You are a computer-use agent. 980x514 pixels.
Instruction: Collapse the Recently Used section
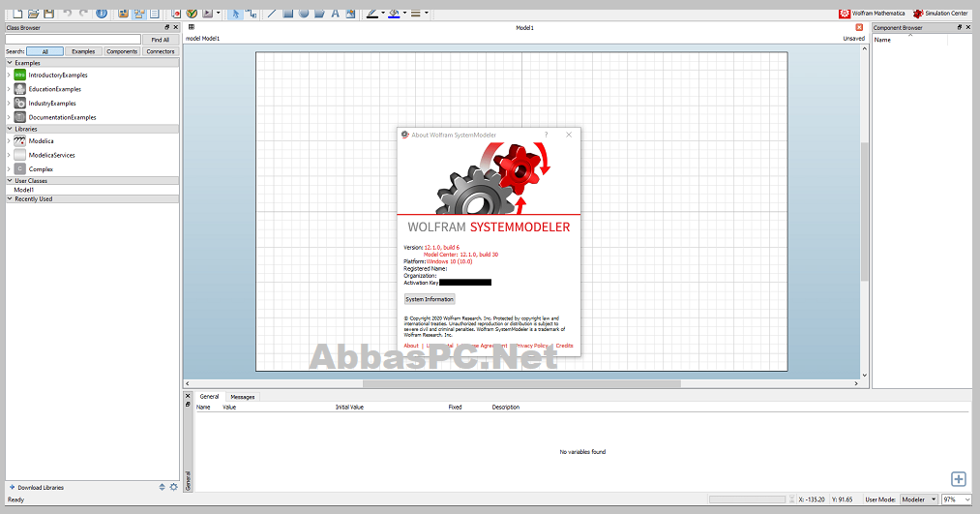click(10, 198)
